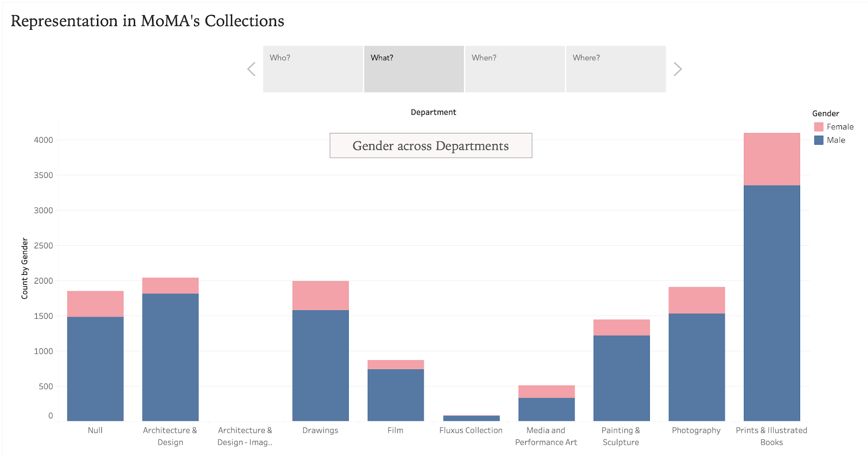Click the male segment of Drawings bar
868x455 pixels.
[321, 366]
